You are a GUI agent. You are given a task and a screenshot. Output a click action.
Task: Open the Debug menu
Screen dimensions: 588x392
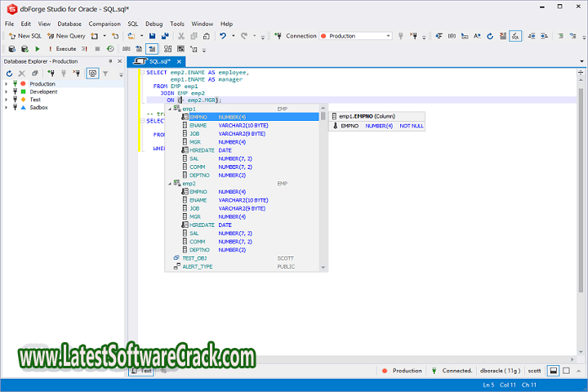pyautogui.click(x=154, y=24)
